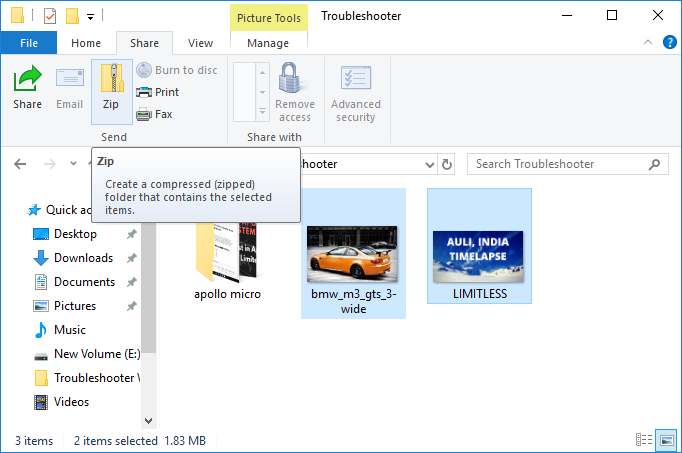The image size is (682, 453).
Task: Open Customize Quick Access Toolbar dropdown
Action: (x=90, y=17)
